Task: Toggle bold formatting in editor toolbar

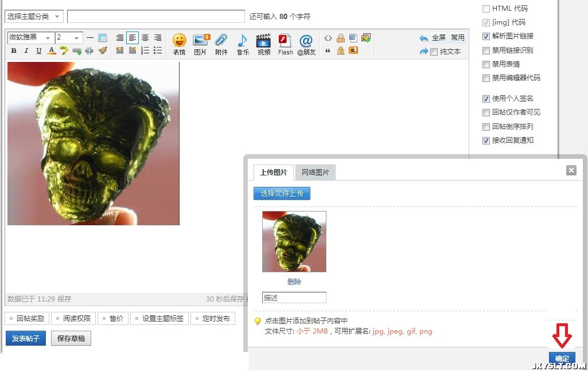Action: pyautogui.click(x=14, y=51)
